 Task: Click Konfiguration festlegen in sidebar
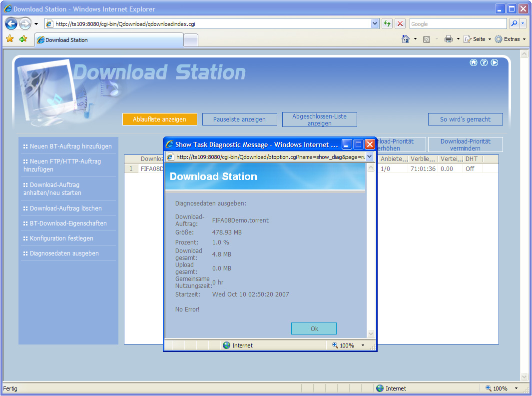point(61,238)
